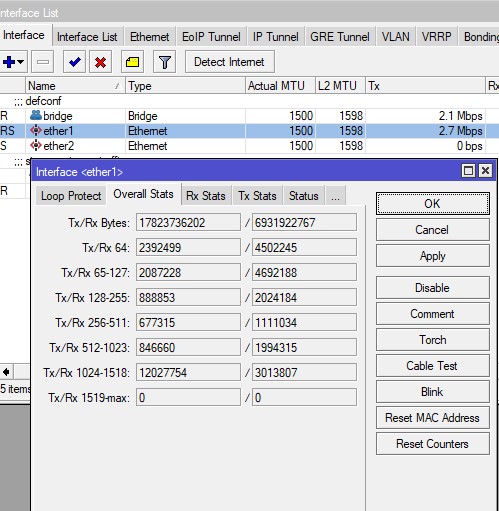Screen dimensions: 499x511
Task: Click the Apply button
Action: point(433,256)
